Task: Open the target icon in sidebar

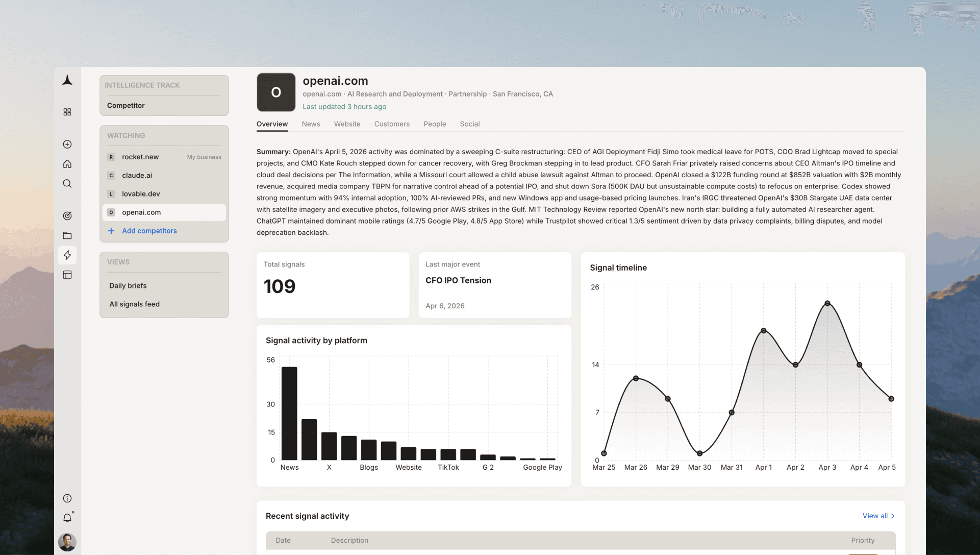Action: point(67,216)
